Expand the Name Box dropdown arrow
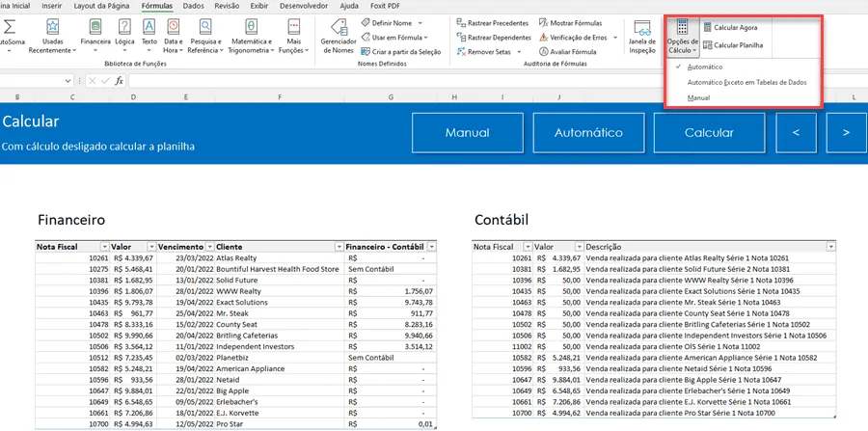The image size is (868, 431). 68,81
